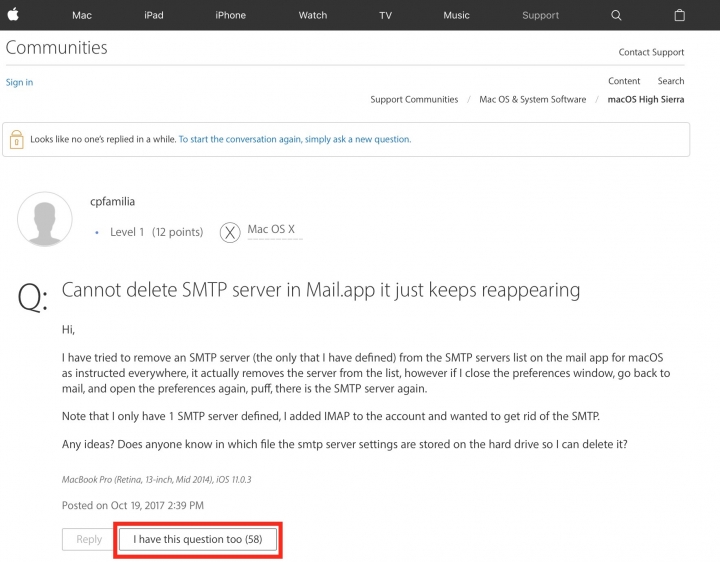Click the Level 1 (12 points) text
720x562 pixels.
point(156,232)
